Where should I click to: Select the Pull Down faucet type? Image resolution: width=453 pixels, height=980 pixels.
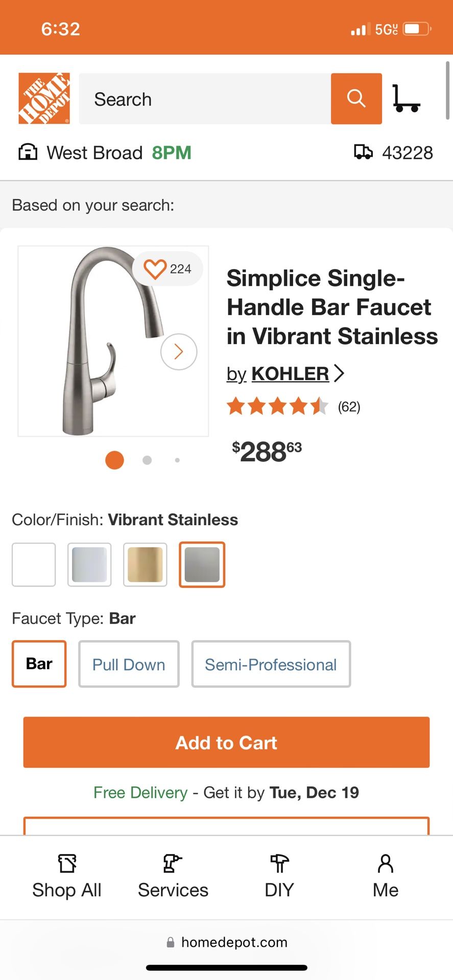click(128, 664)
